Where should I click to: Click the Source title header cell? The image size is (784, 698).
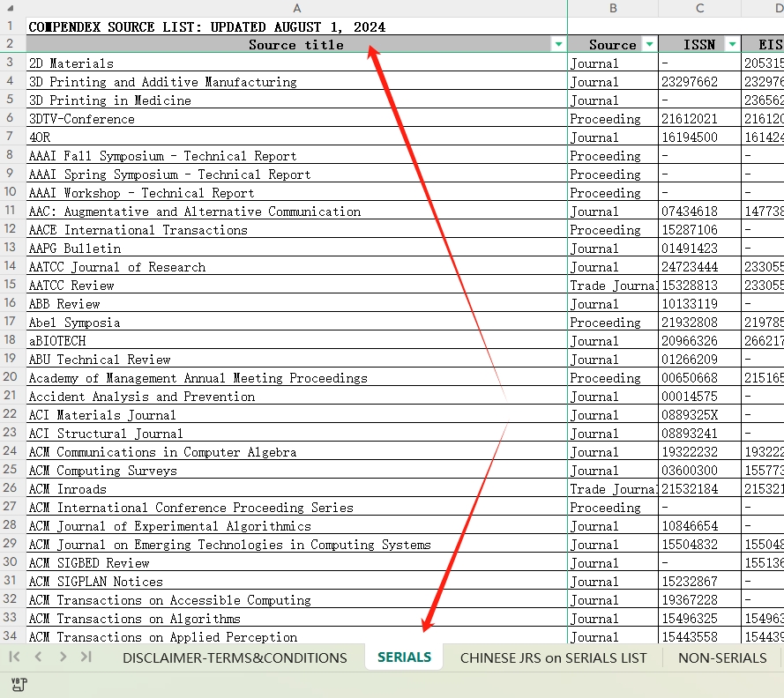(296, 44)
